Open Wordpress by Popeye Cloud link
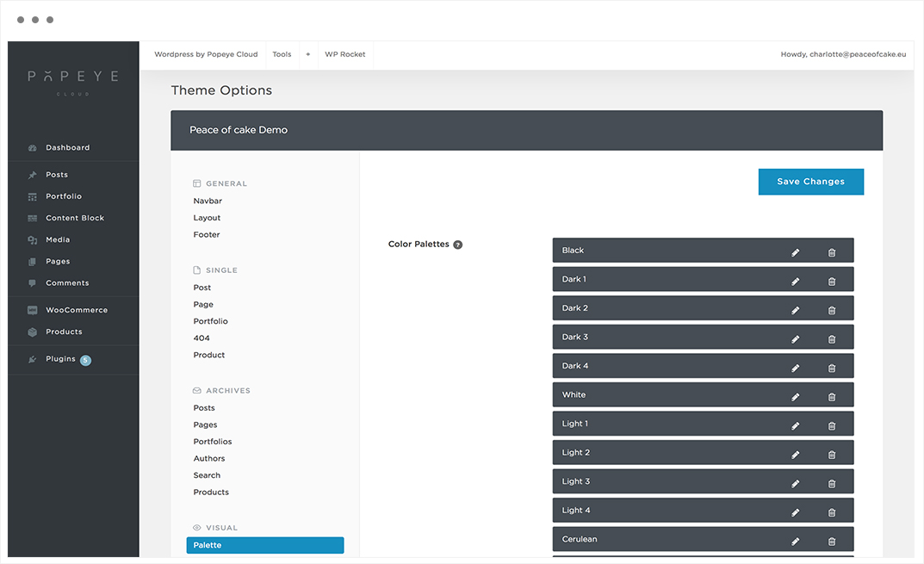The width and height of the screenshot is (924, 564). click(206, 54)
